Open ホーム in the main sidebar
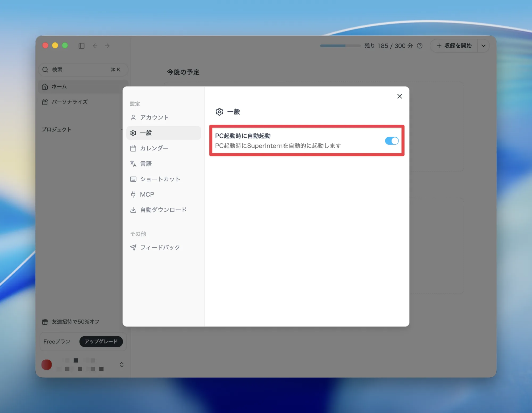 coord(83,87)
